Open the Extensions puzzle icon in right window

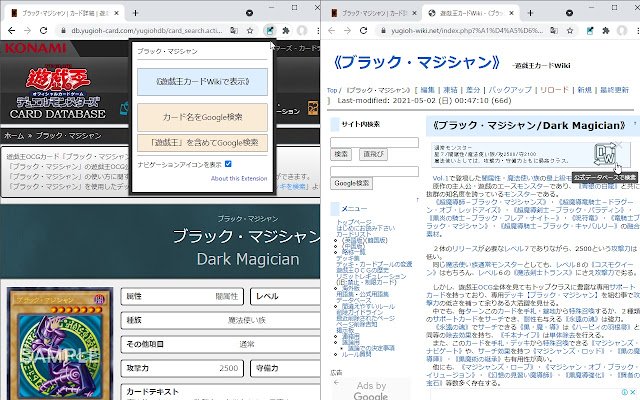pos(606,31)
